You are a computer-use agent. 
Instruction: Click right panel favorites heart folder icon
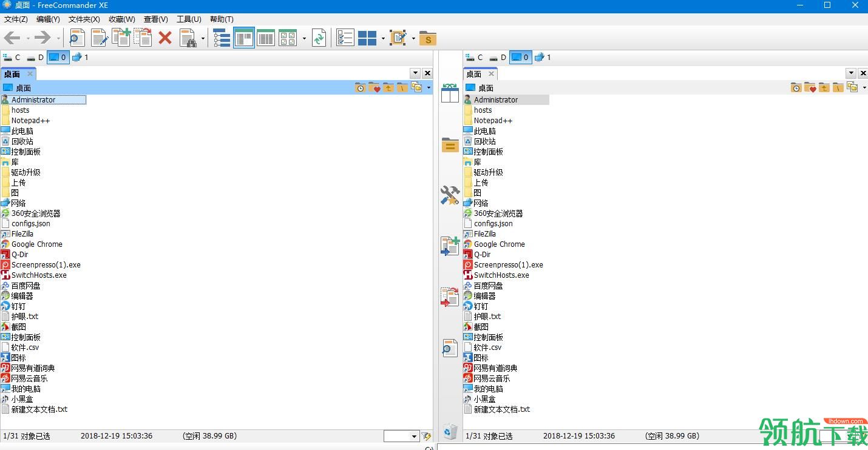(810, 88)
